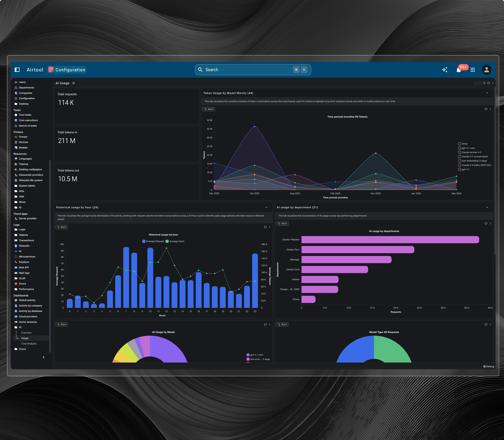
Task: Open notifications bell with 99+ badge
Action: [x=458, y=70]
